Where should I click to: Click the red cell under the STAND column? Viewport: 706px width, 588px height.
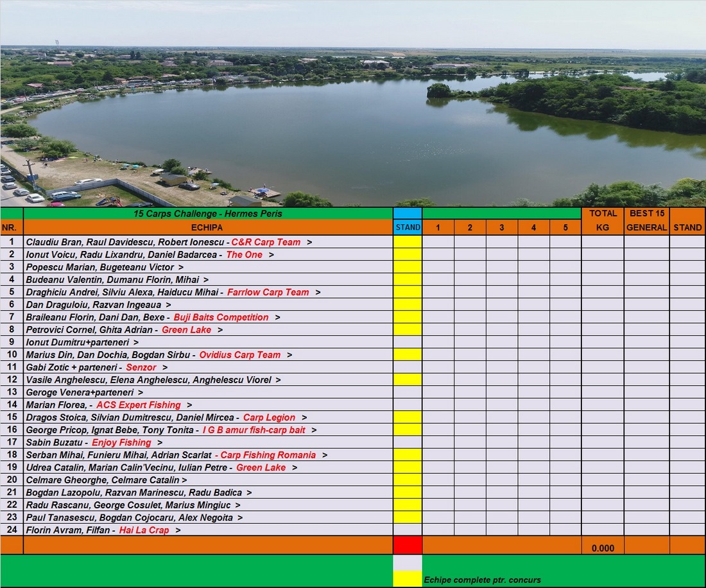click(408, 545)
